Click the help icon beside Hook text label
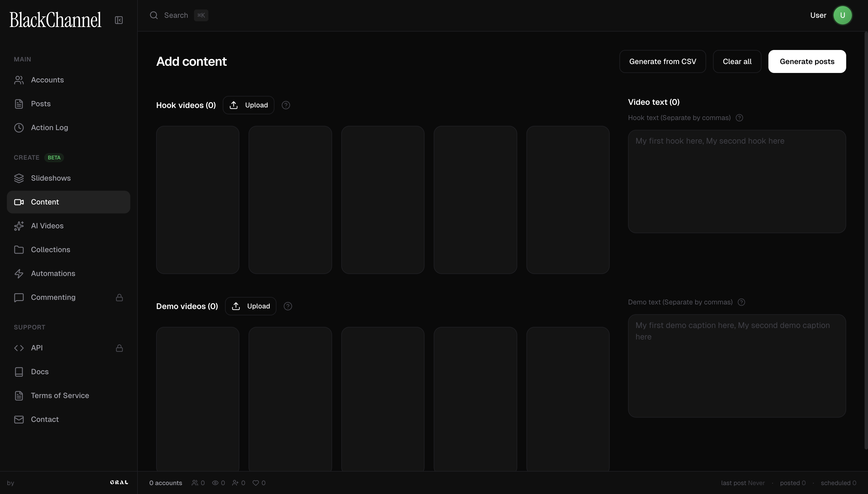Viewport: 868px width, 494px height. (739, 118)
